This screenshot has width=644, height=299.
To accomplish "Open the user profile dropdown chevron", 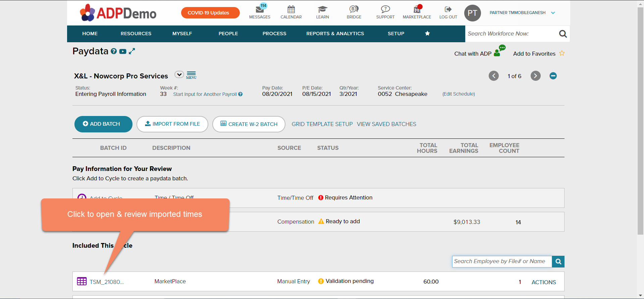I will (x=553, y=13).
